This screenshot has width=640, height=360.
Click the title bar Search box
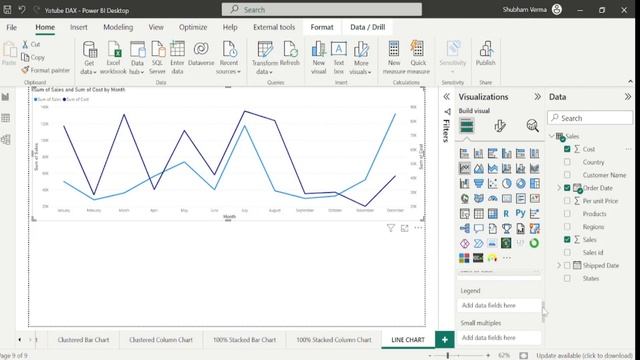click(322, 9)
